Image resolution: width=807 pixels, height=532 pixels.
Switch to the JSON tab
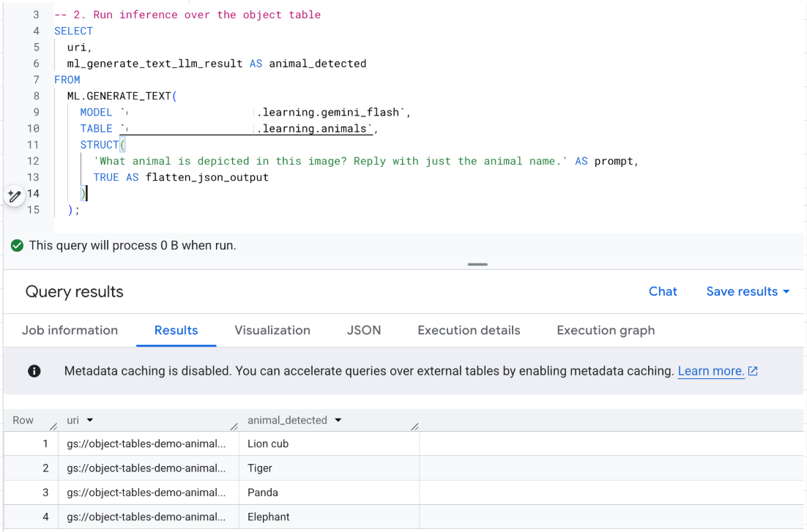364,330
